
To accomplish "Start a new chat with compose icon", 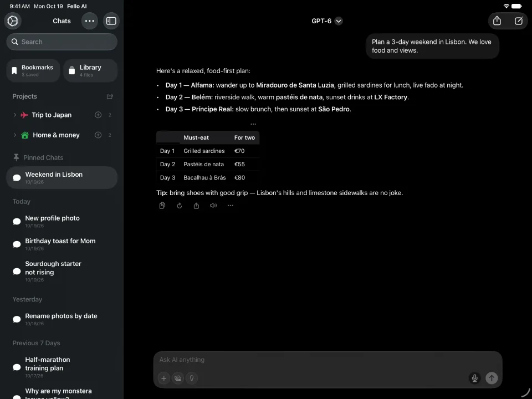I will (519, 21).
